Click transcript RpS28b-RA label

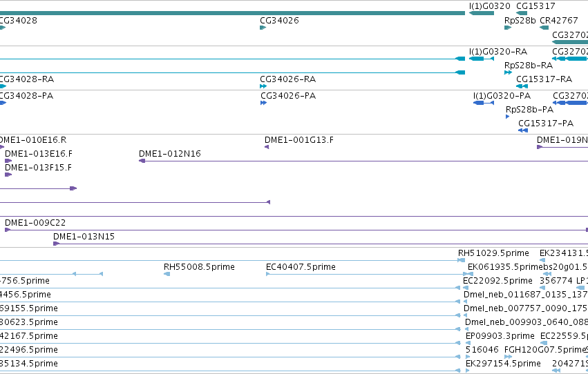(x=529, y=66)
